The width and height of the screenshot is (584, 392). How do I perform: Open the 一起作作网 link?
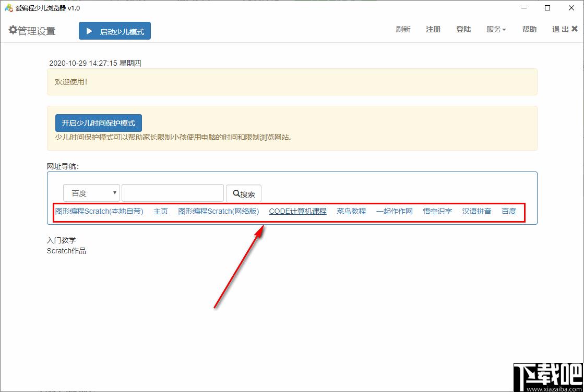pos(395,211)
